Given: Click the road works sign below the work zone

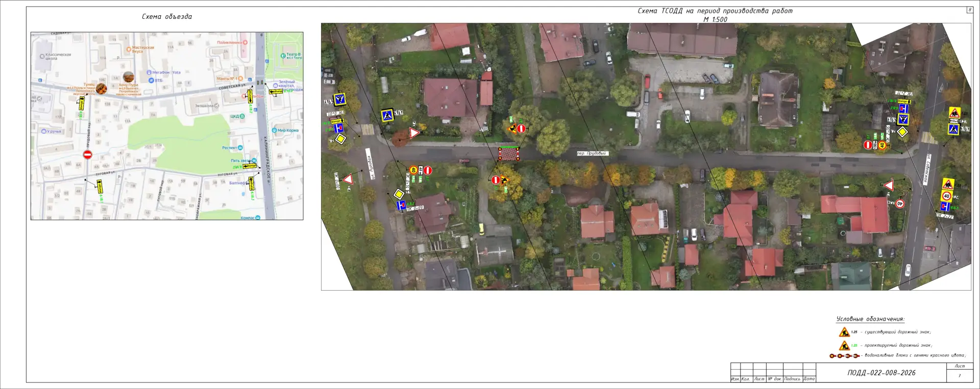Looking at the screenshot, I should coord(505,180).
